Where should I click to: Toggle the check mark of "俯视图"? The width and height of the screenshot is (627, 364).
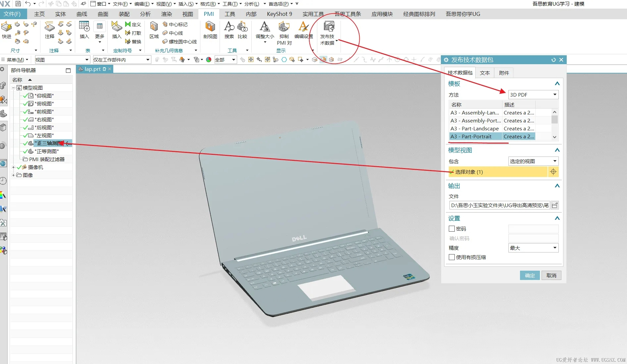(x=26, y=104)
